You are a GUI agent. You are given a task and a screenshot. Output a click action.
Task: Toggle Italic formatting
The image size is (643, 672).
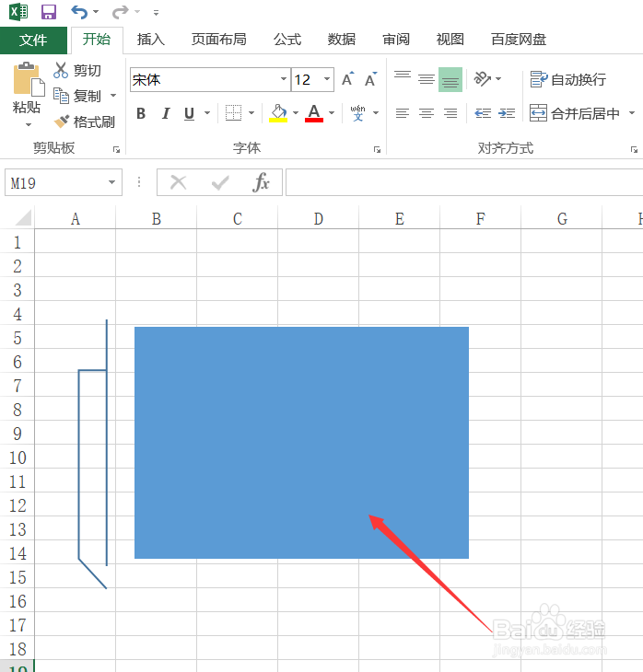tap(166, 113)
